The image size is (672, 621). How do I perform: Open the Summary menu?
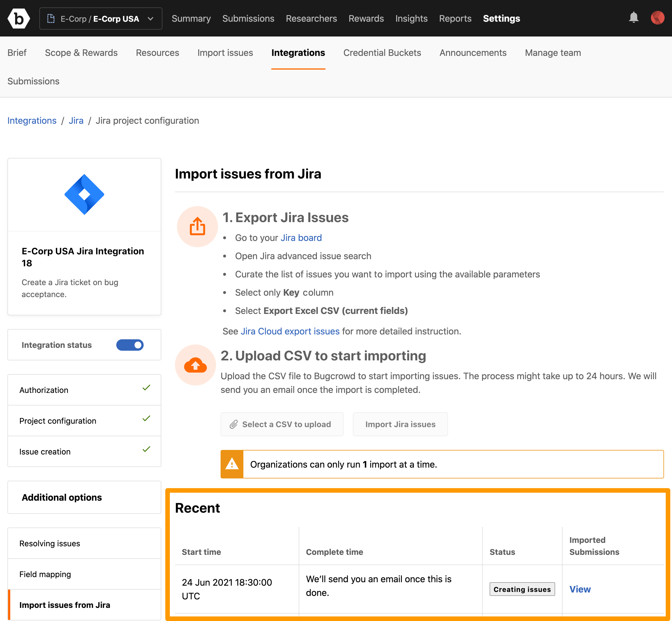[x=191, y=19]
